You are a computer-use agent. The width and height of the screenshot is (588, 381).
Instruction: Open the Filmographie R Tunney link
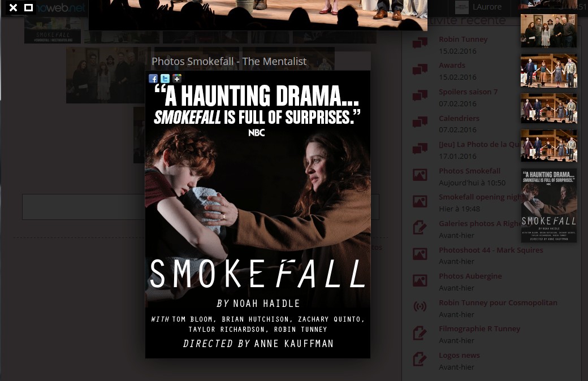click(x=479, y=328)
